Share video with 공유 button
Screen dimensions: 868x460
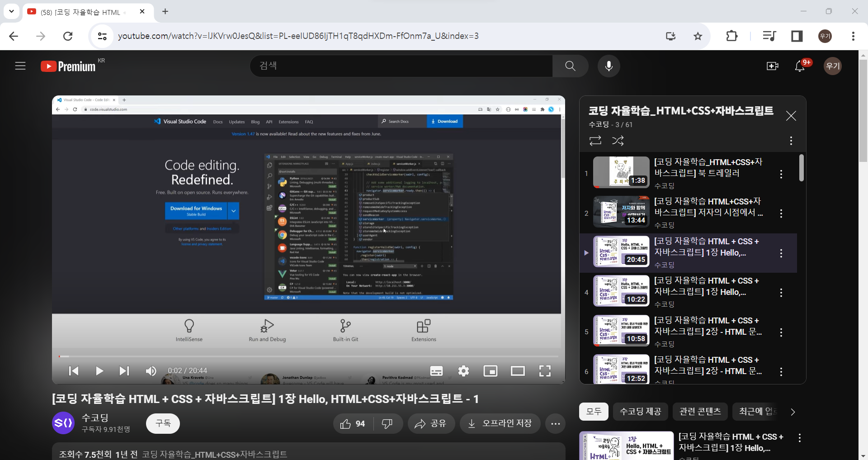coord(431,424)
